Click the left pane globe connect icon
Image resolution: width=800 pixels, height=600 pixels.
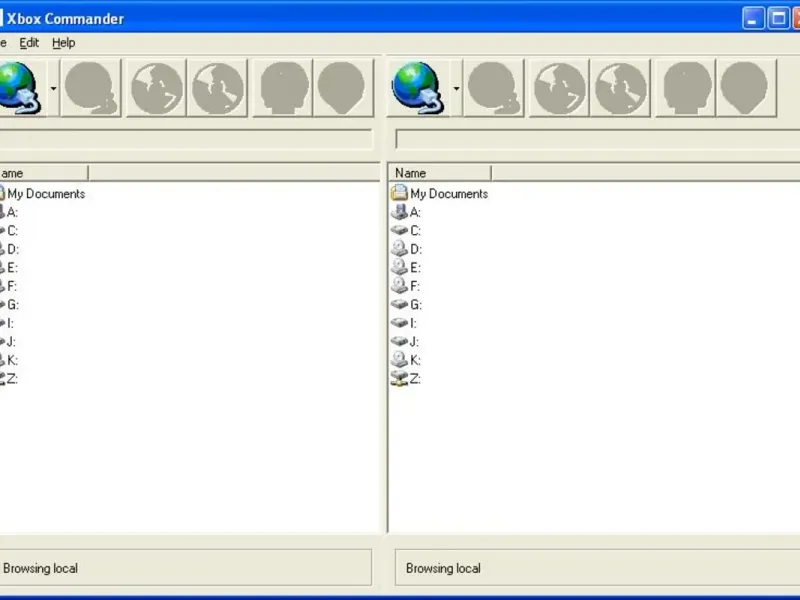coord(21,88)
